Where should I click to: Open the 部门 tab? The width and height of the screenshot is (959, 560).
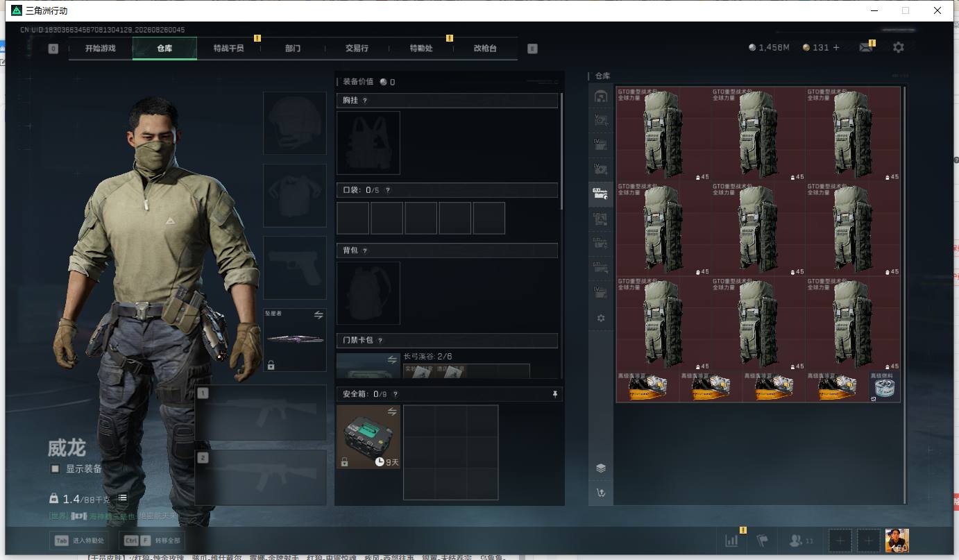293,49
